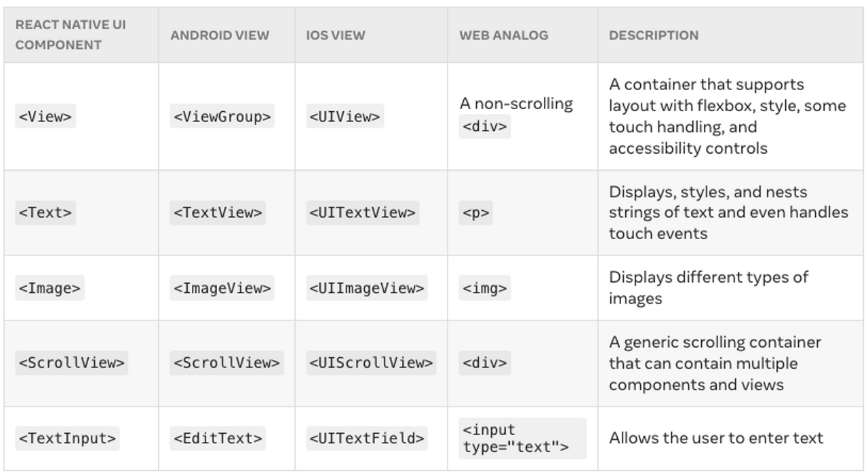
Task: Select the <img> web analog tag
Action: (x=485, y=288)
